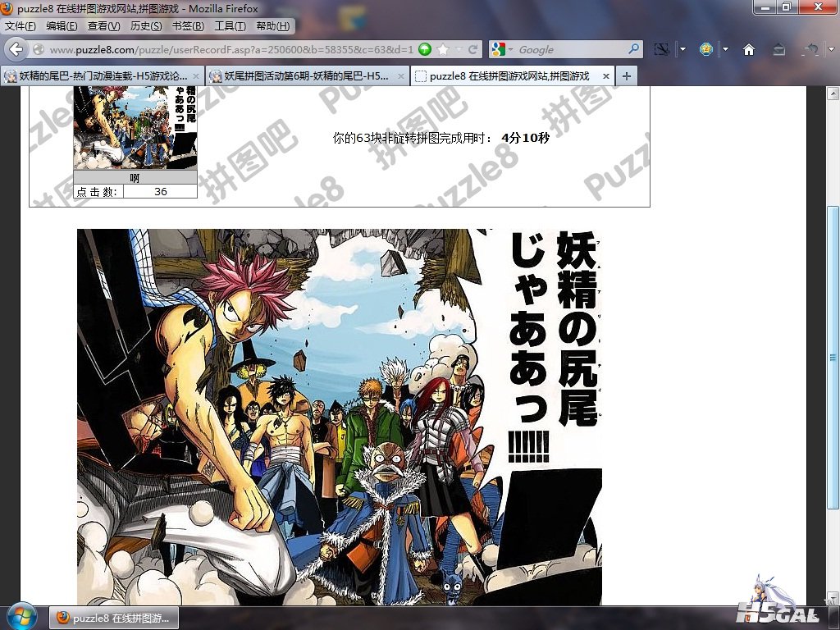This screenshot has height=630, width=840.
Task: Reload the page with the refresh icon
Action: (x=473, y=49)
